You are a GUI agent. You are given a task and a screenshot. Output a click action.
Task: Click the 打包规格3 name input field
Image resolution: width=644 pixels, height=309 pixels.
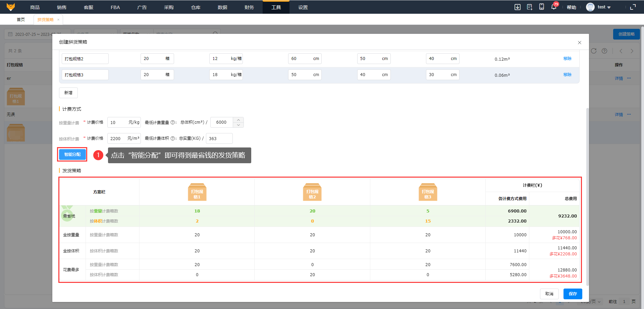pos(85,75)
